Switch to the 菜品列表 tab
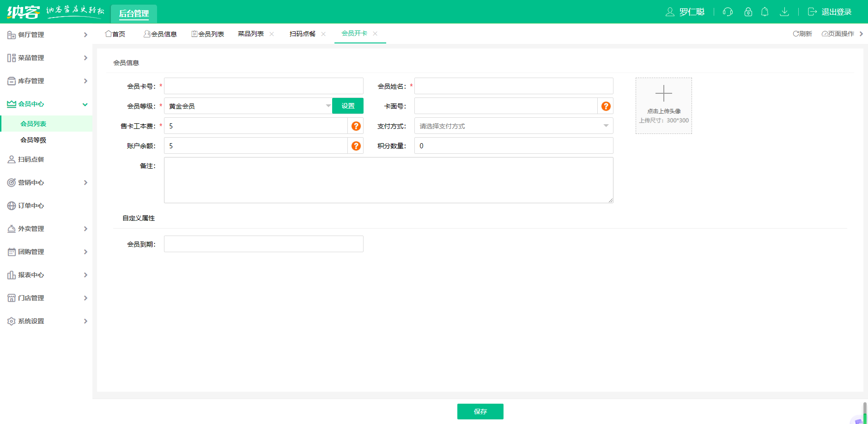 click(250, 34)
